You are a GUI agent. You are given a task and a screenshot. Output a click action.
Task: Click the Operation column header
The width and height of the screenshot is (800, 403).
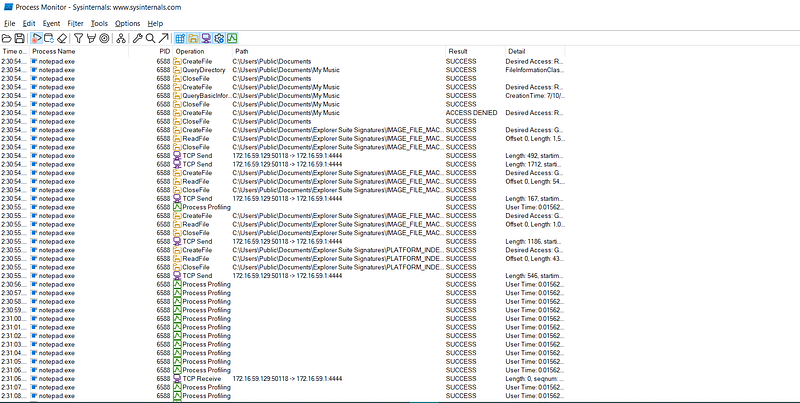point(203,52)
